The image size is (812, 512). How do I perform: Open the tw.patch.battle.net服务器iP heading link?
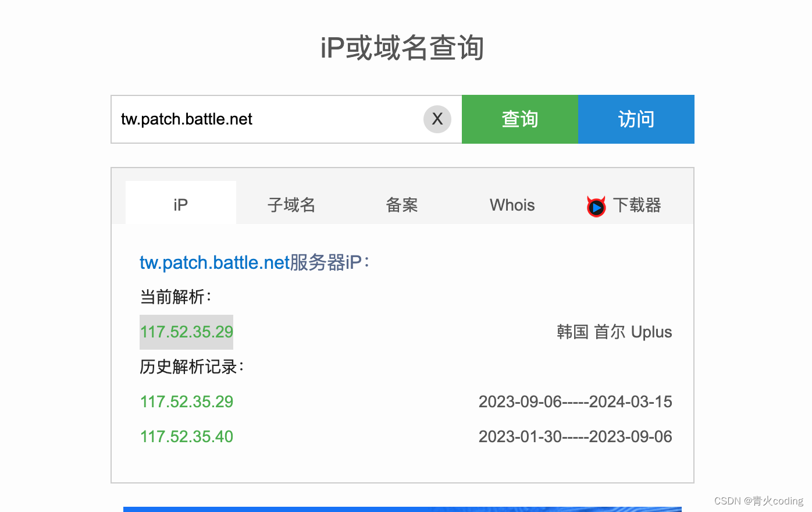point(255,262)
